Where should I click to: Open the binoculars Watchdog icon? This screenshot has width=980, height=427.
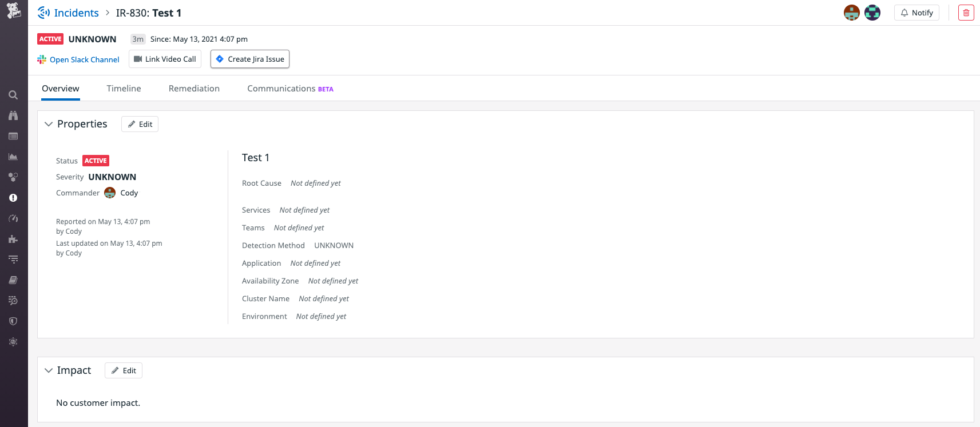click(x=13, y=115)
